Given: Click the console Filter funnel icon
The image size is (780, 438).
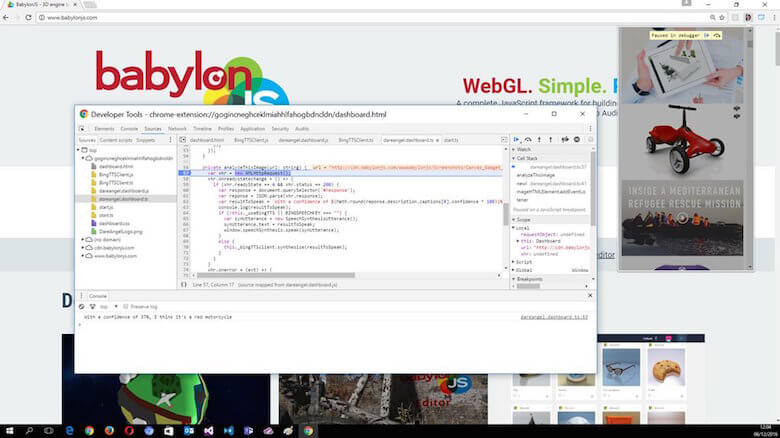Looking at the screenshot, I should coord(93,307).
